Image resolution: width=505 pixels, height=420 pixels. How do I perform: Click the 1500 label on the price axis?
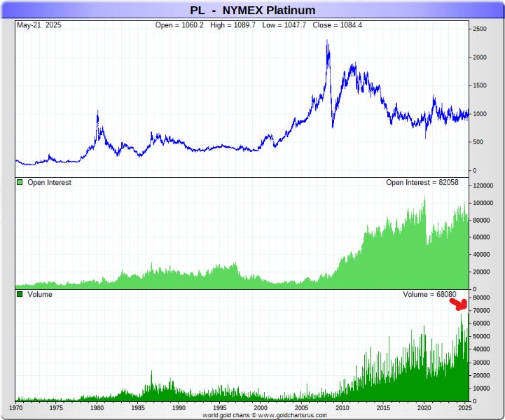click(x=480, y=85)
